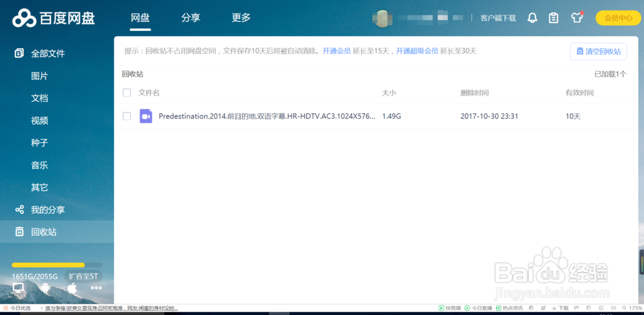Open the T-shirt skin icon

[576, 17]
